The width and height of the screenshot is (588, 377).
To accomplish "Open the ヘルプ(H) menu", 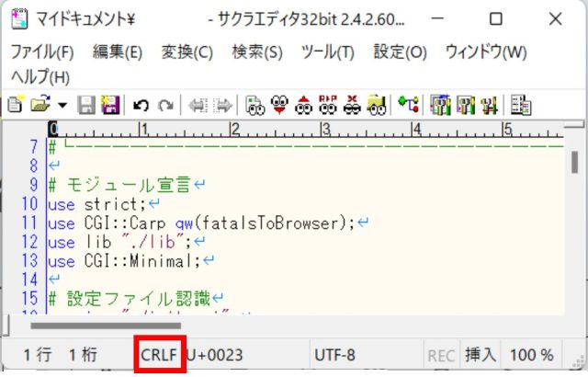I will coord(40,77).
